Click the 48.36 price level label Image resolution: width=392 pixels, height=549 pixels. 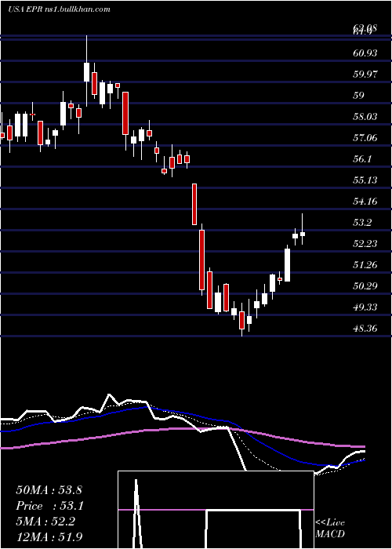365,329
